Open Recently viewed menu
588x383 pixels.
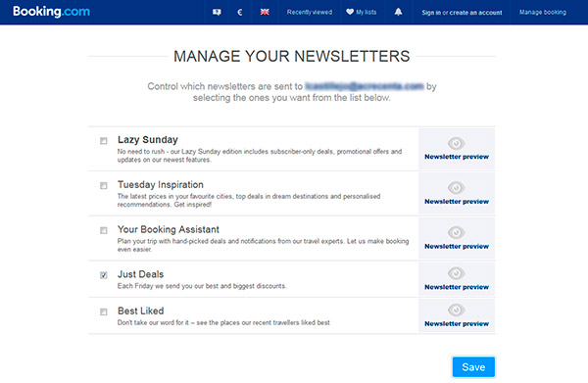click(310, 12)
